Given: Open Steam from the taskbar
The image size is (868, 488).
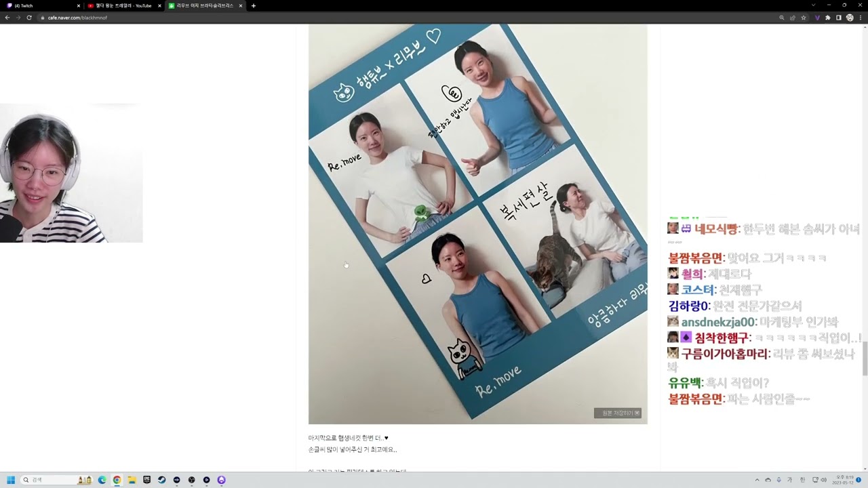Looking at the screenshot, I should click(161, 480).
